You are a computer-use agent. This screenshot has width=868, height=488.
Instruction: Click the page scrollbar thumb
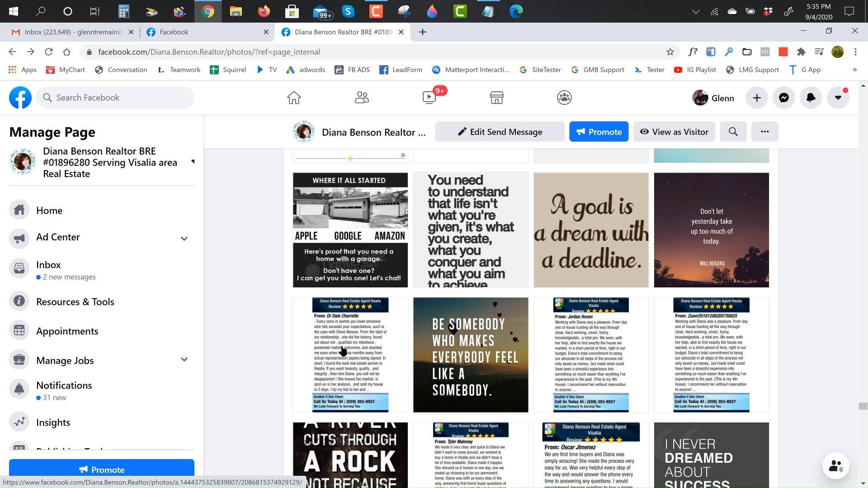click(863, 406)
